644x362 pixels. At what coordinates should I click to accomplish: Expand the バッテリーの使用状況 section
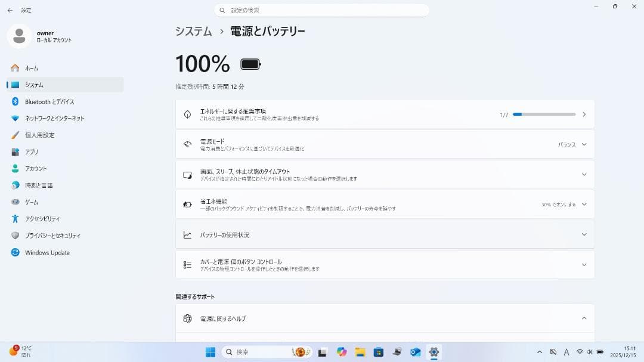[384, 234]
